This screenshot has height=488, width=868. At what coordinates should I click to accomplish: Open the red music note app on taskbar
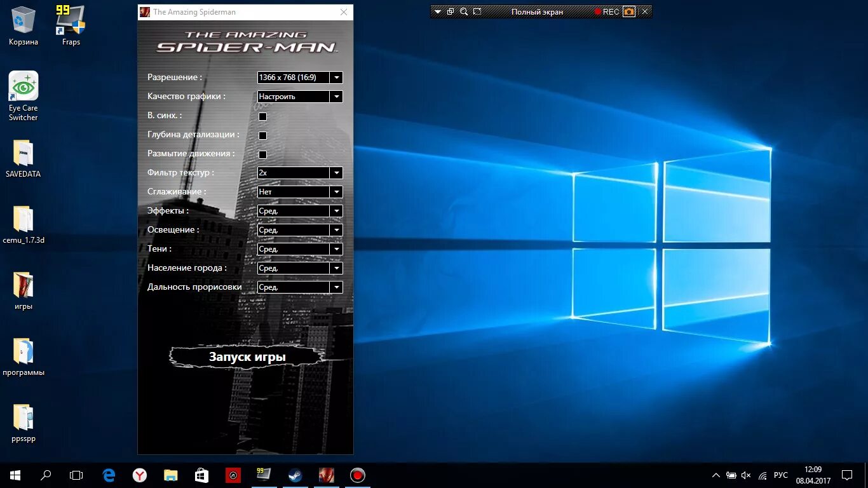[x=233, y=475]
